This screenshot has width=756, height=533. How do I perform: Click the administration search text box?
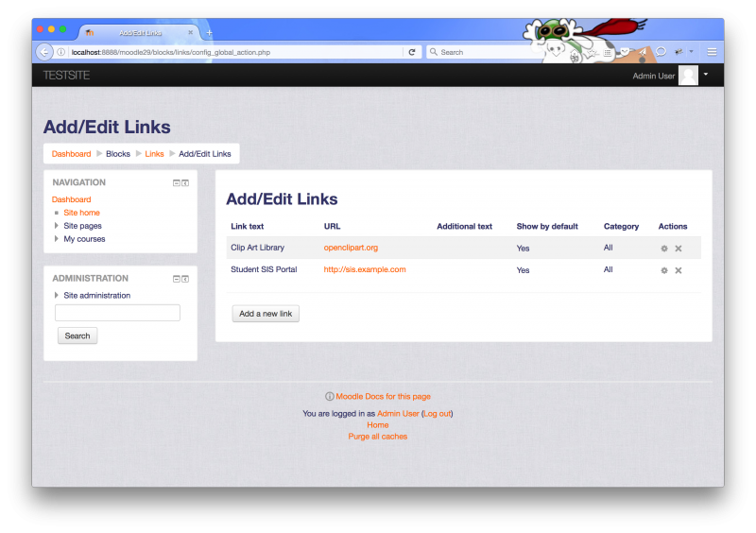(x=117, y=313)
